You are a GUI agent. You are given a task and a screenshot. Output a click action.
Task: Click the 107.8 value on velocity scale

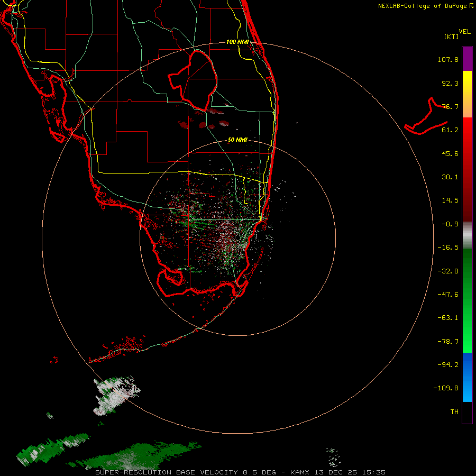tap(448, 59)
